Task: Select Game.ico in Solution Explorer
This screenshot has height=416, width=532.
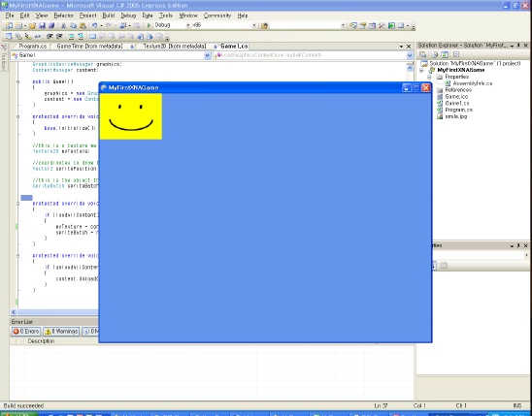Action: (x=456, y=97)
